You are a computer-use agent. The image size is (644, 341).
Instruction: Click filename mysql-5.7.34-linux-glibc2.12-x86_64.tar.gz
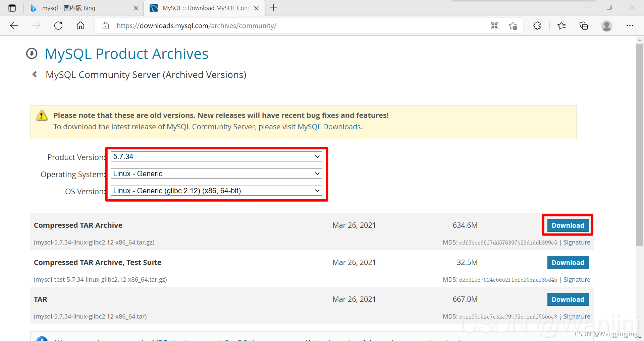click(94, 243)
